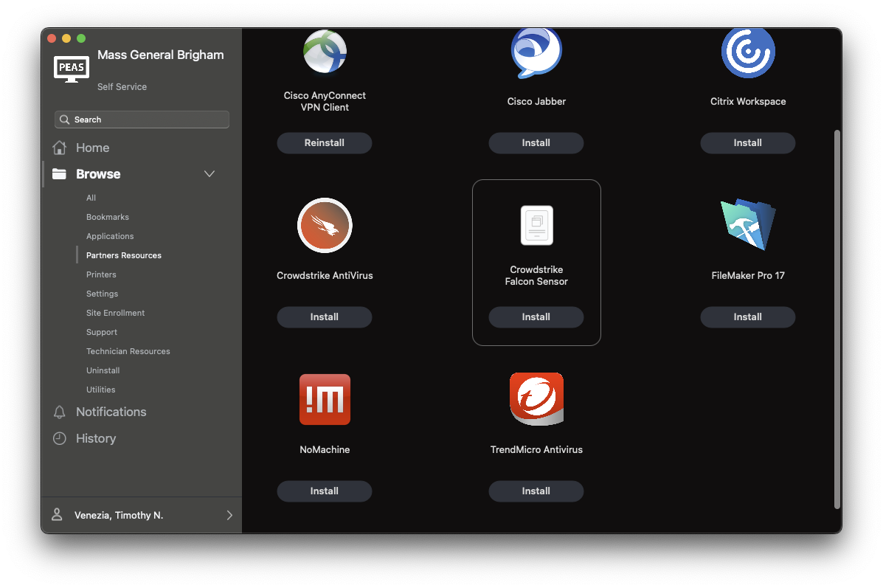Click the NoMachine title text

coord(325,449)
